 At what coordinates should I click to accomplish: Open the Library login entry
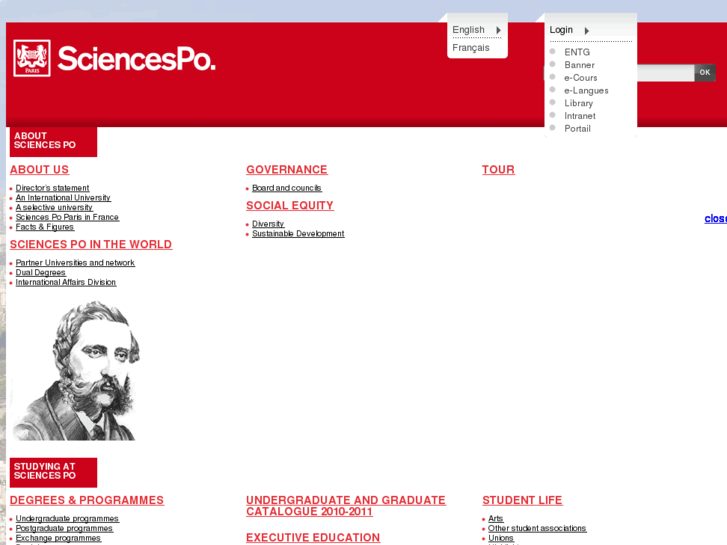[578, 103]
